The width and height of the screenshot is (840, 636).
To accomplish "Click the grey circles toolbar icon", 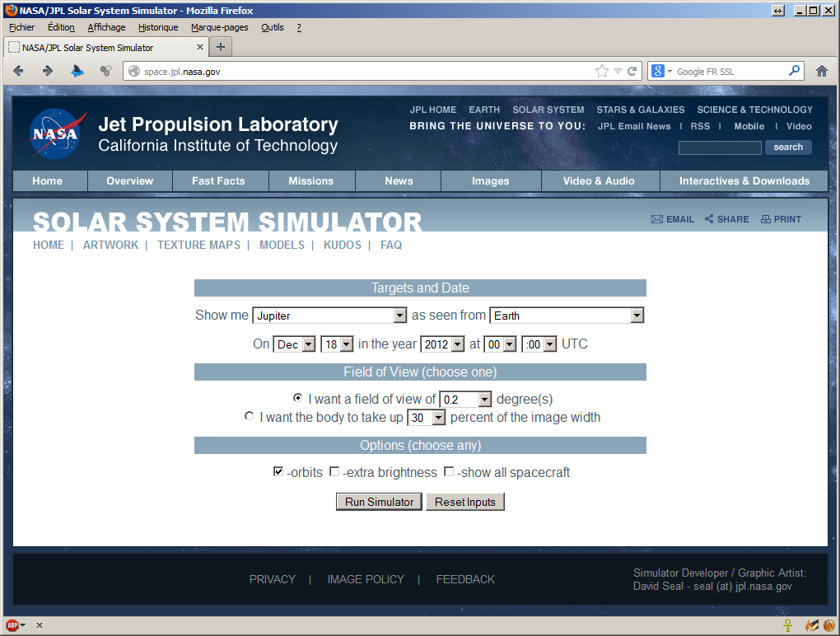I will [x=105, y=71].
